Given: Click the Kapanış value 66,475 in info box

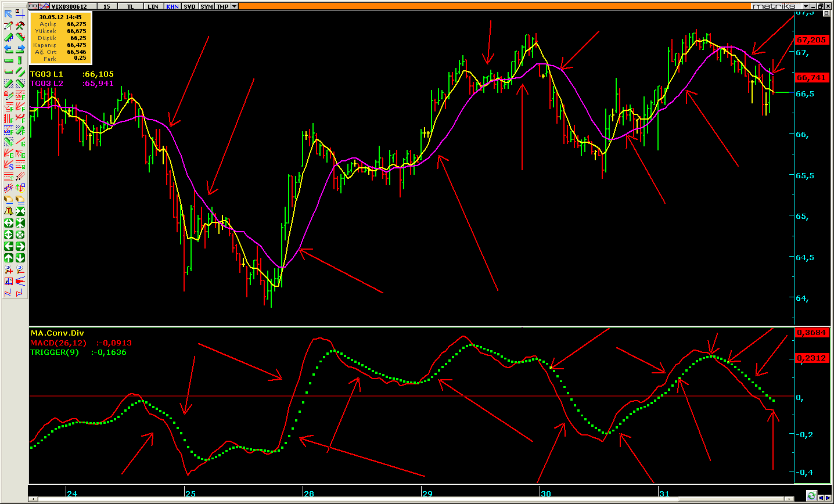Looking at the screenshot, I should point(77,45).
